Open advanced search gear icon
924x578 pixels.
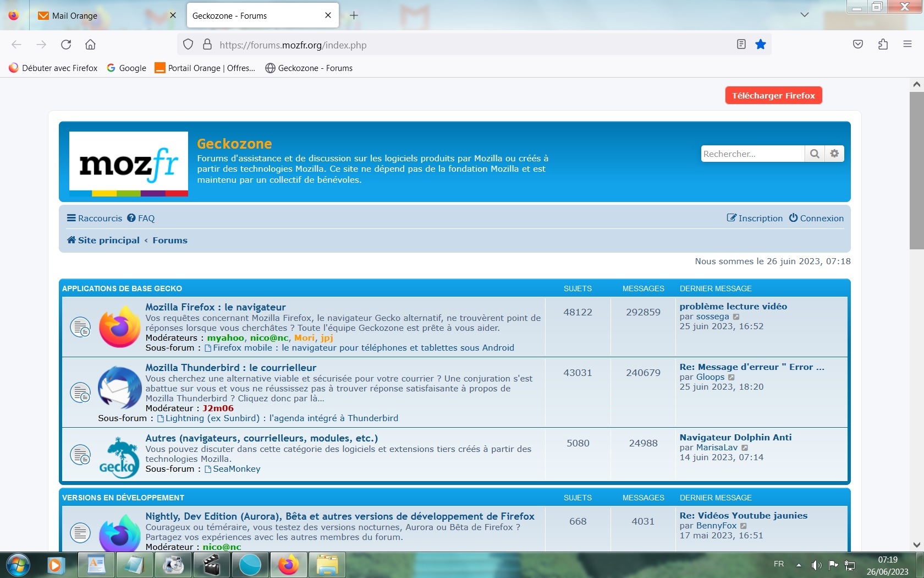834,154
